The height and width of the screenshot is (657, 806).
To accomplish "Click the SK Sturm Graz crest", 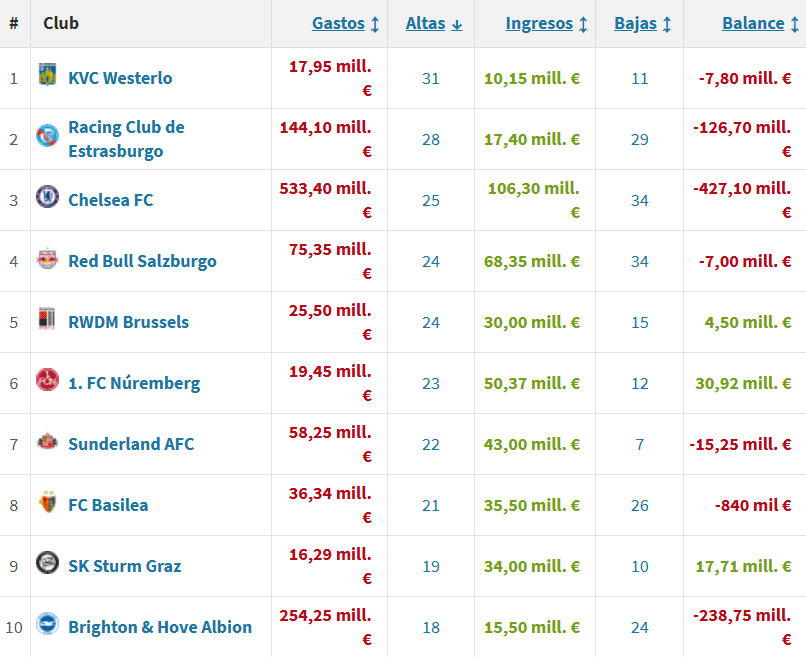I will coord(47,564).
